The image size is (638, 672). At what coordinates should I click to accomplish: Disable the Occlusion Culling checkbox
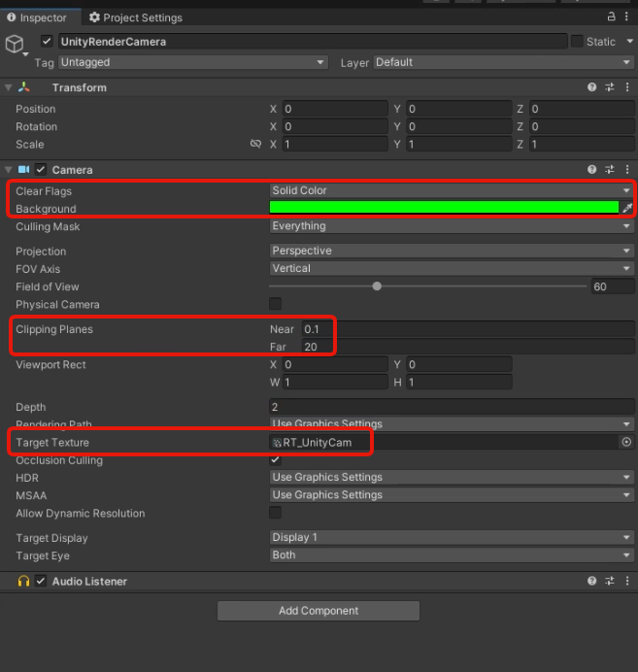[x=276, y=459]
